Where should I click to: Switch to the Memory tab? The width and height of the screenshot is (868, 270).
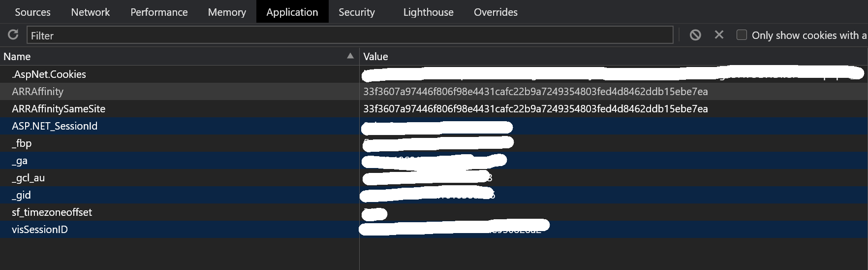[x=227, y=12]
